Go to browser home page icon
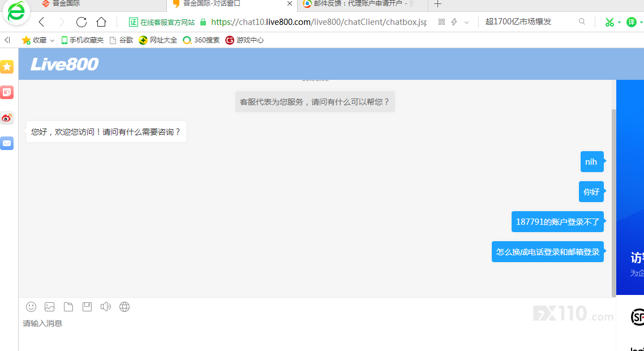 click(101, 22)
